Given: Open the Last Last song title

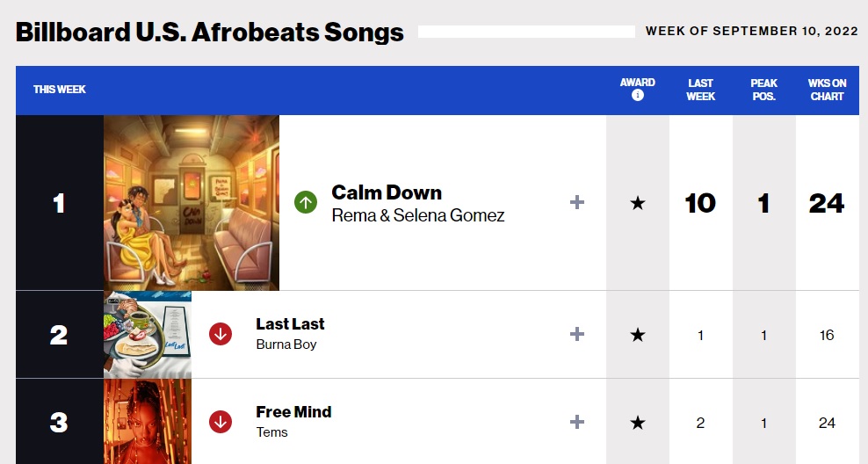Looking at the screenshot, I should click(290, 324).
